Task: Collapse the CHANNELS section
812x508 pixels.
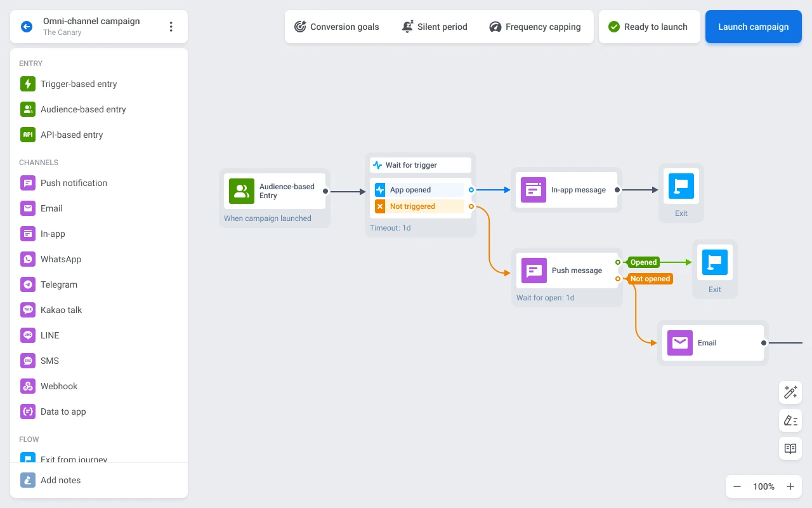Action: (x=39, y=162)
